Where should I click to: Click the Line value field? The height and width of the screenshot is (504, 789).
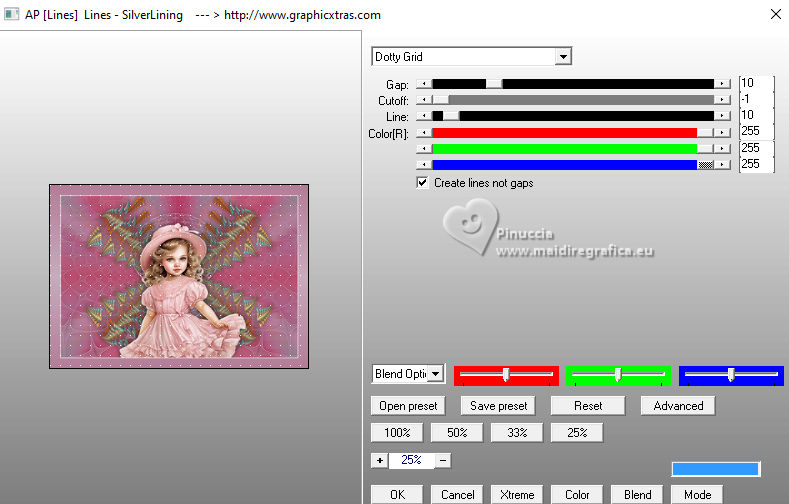pyautogui.click(x=756, y=115)
